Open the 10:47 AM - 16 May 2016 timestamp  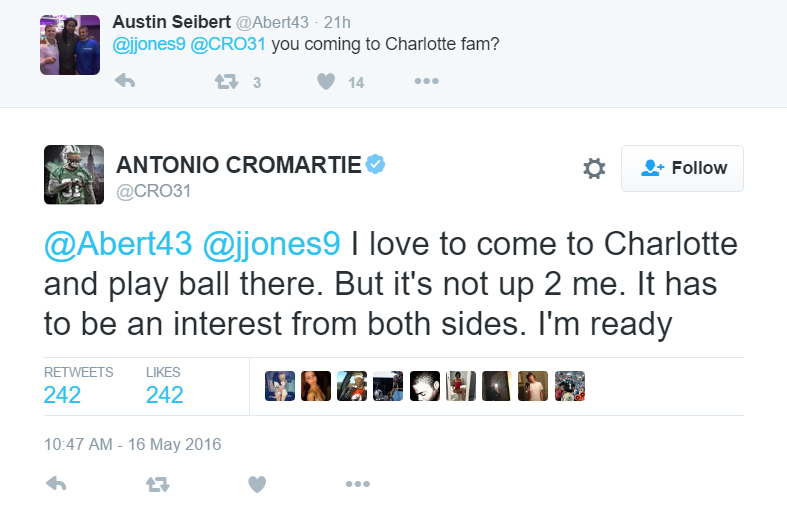pos(133,445)
